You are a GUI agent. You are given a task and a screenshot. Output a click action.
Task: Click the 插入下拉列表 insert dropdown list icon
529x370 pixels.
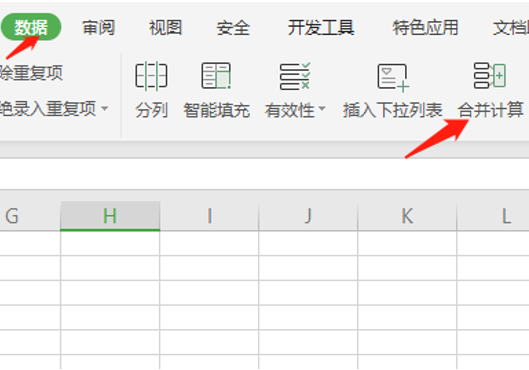pyautogui.click(x=393, y=78)
